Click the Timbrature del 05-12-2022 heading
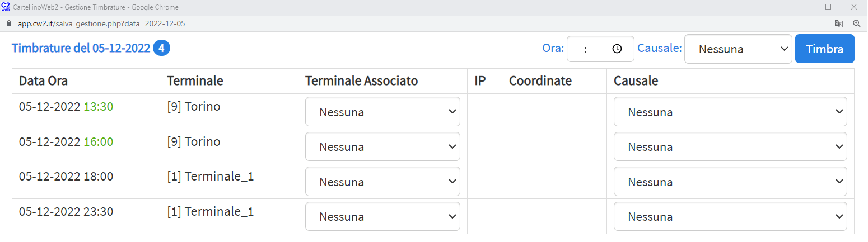Image resolution: width=868 pixels, height=242 pixels. [81, 49]
